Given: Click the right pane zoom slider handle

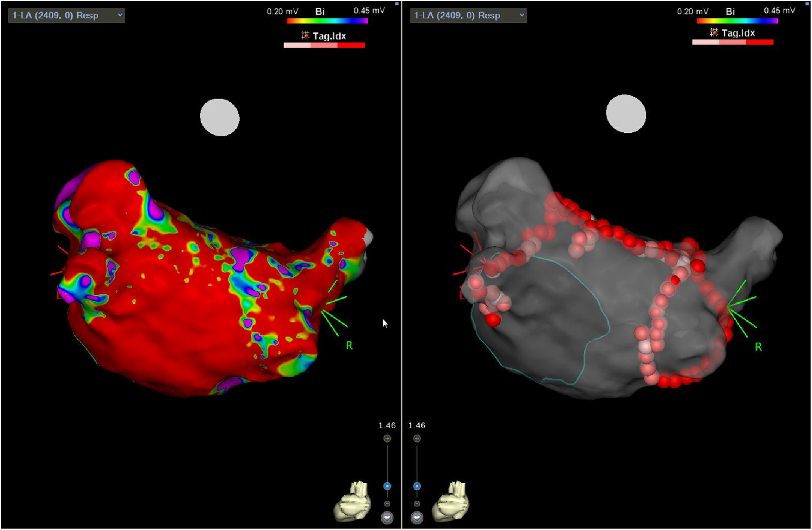Looking at the screenshot, I should coord(417,486).
